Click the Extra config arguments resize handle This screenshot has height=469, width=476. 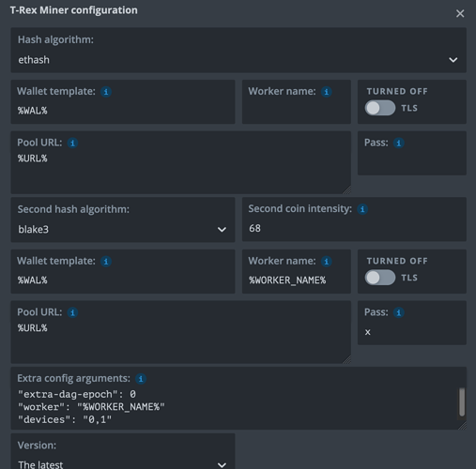tap(462, 425)
